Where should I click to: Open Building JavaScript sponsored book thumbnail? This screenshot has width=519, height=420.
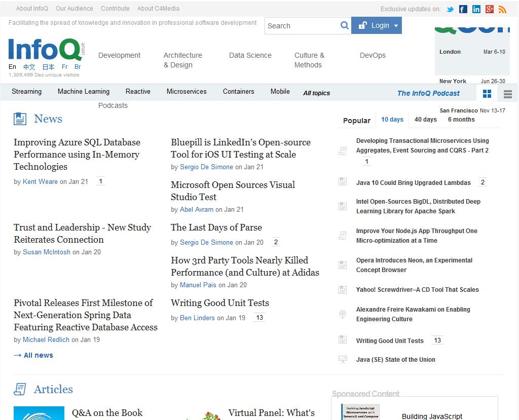tap(360, 412)
